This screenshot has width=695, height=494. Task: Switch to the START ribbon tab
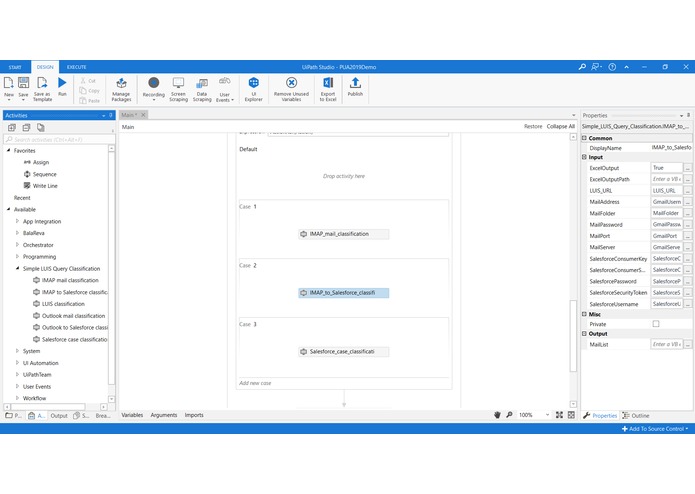15,67
